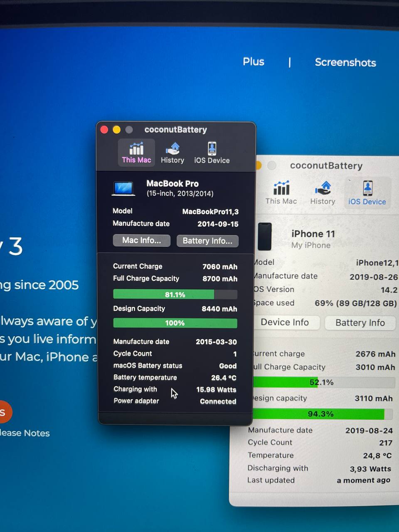The width and height of the screenshot is (399, 532).
Task: Click the "My iPhone" subtitle text
Action: (311, 245)
